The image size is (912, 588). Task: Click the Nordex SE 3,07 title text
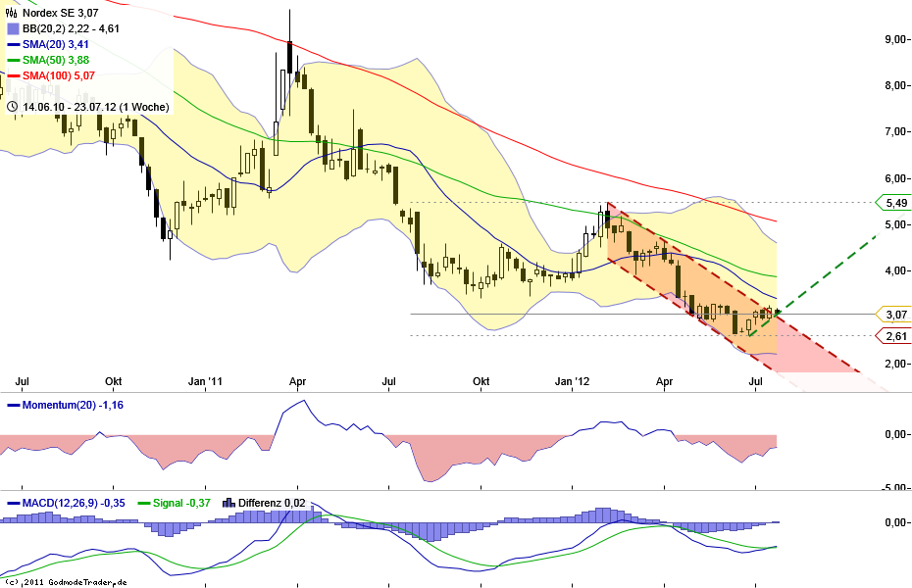click(61, 13)
